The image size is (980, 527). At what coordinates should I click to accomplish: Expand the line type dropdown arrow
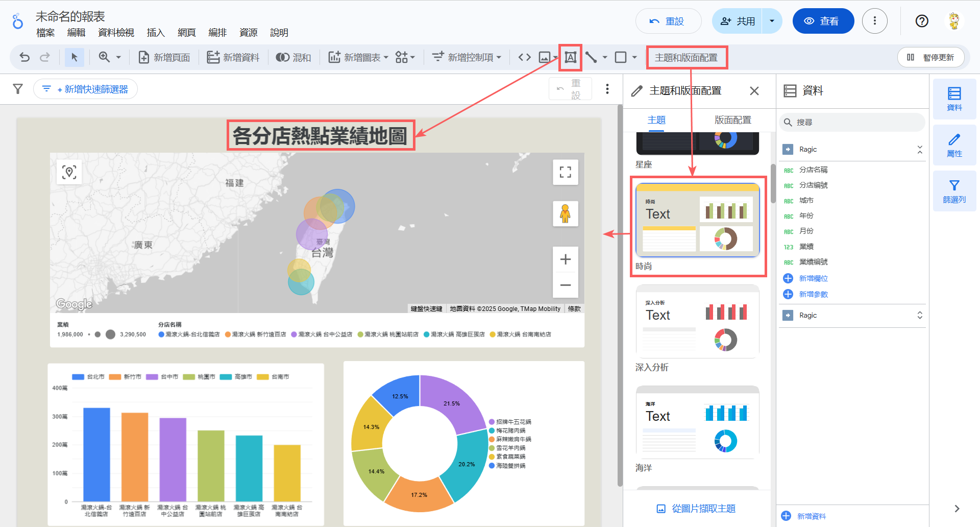click(605, 57)
